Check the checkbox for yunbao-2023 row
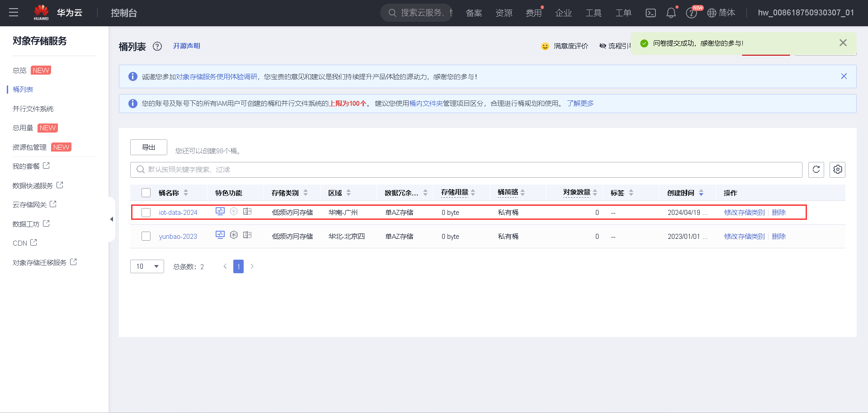868x413 pixels. (146, 236)
